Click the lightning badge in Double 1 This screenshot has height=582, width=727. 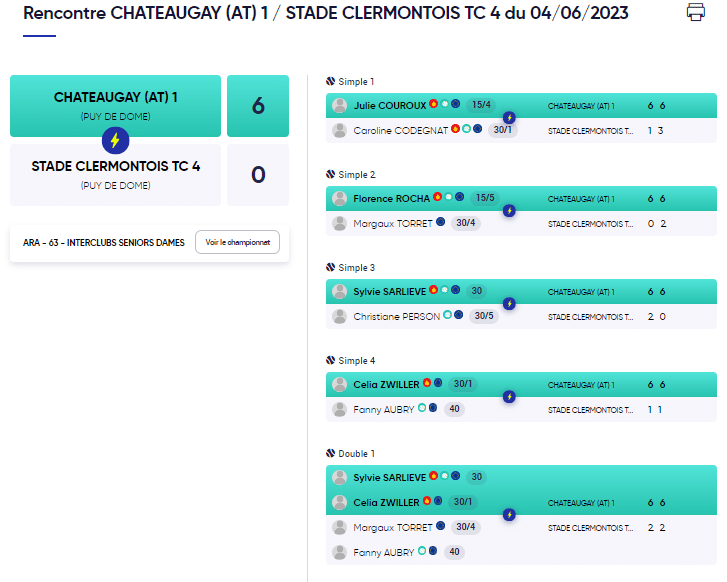pyautogui.click(x=509, y=515)
